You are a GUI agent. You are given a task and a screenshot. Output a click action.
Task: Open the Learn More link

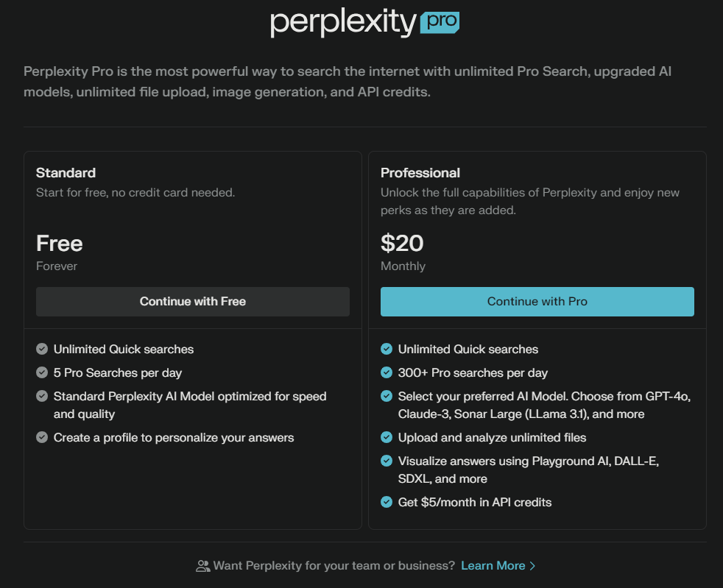(x=493, y=566)
